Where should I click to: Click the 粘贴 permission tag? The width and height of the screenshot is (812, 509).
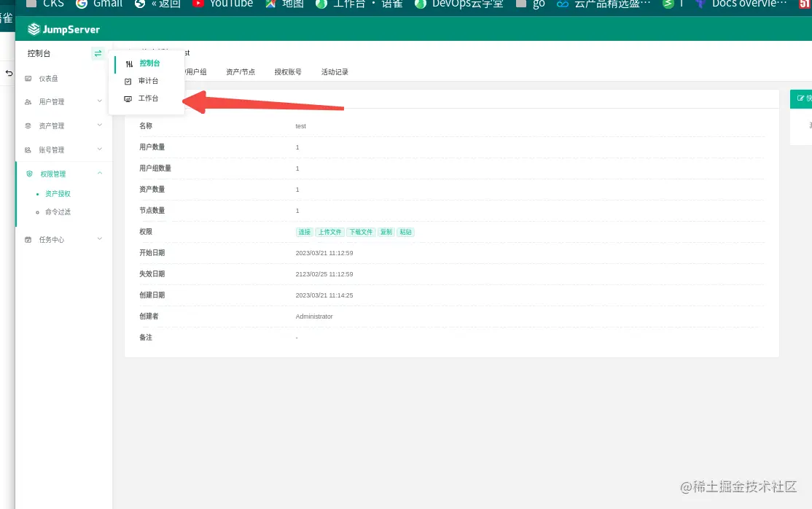[x=405, y=232]
